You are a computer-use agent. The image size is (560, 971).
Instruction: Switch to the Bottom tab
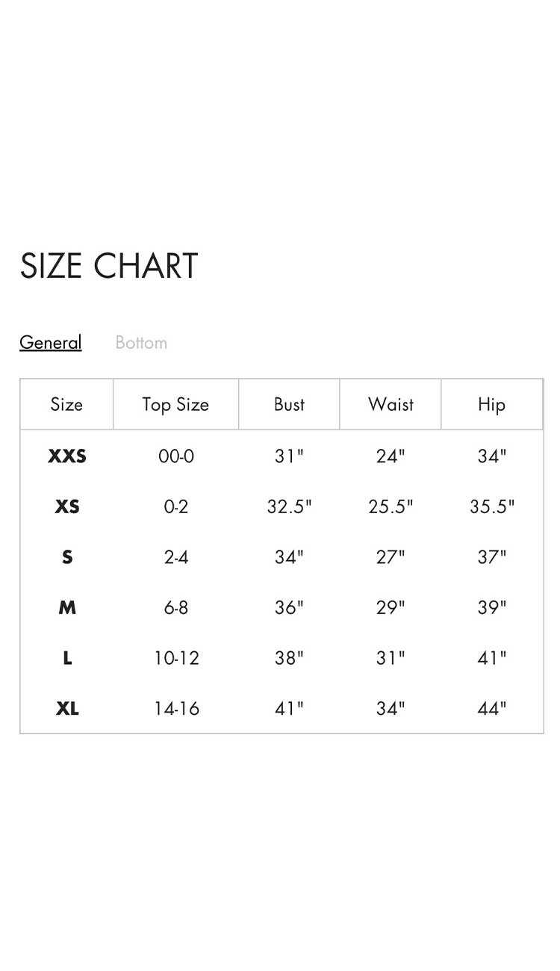140,342
